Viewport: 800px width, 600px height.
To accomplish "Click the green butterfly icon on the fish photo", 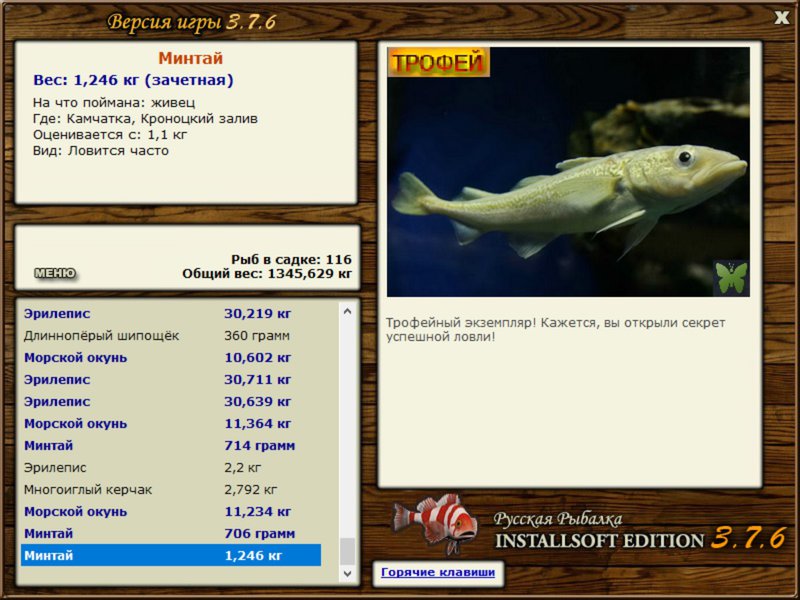I will 731,278.
